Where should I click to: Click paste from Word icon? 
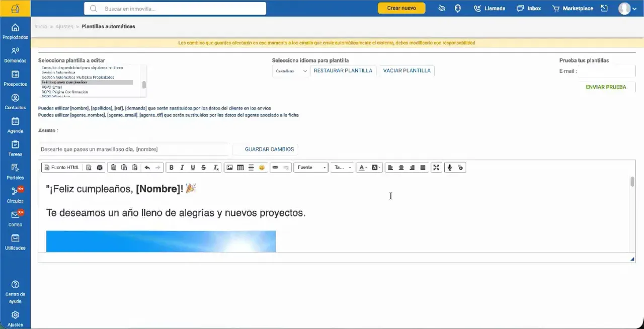[134, 168]
